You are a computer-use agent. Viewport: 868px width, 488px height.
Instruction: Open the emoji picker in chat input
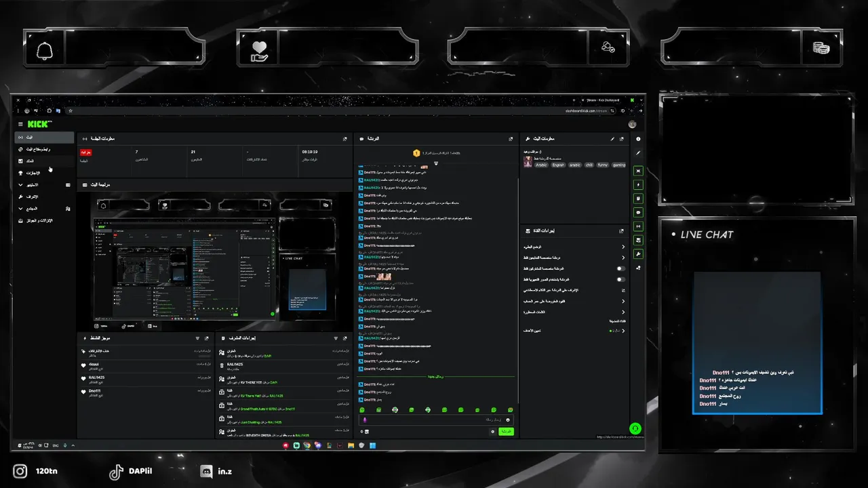tap(508, 420)
